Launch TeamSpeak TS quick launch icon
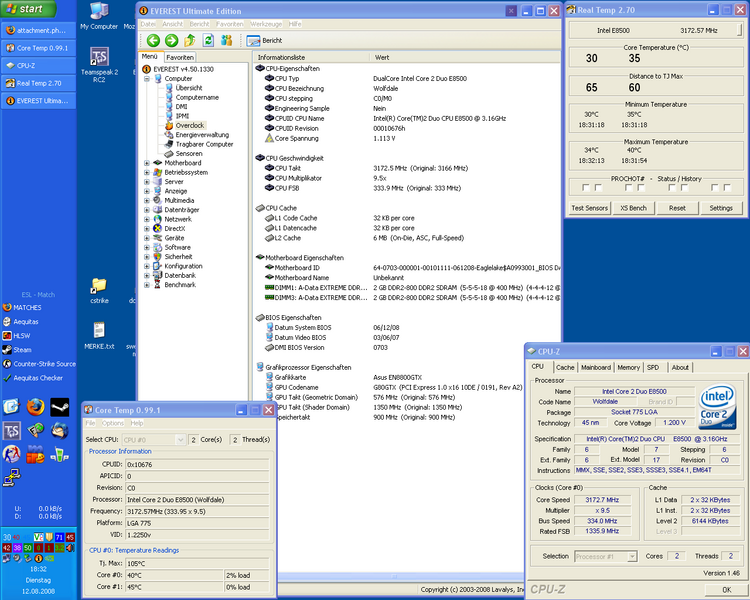 click(x=11, y=431)
